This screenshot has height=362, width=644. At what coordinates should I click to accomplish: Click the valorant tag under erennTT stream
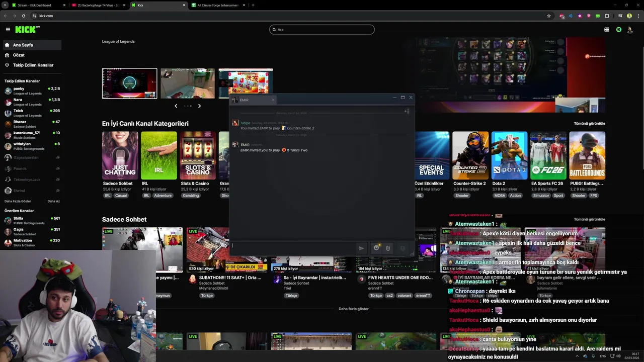click(x=405, y=296)
